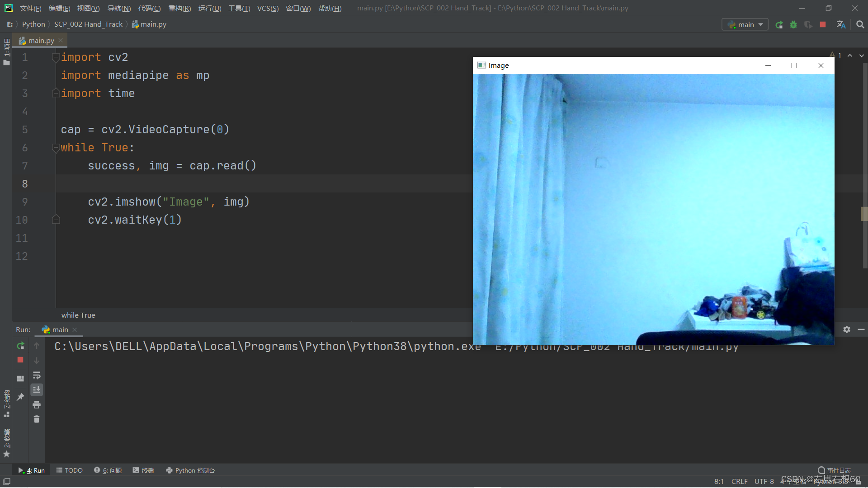This screenshot has width=868, height=488.
Task: Pin the Run tab
Action: (x=20, y=397)
